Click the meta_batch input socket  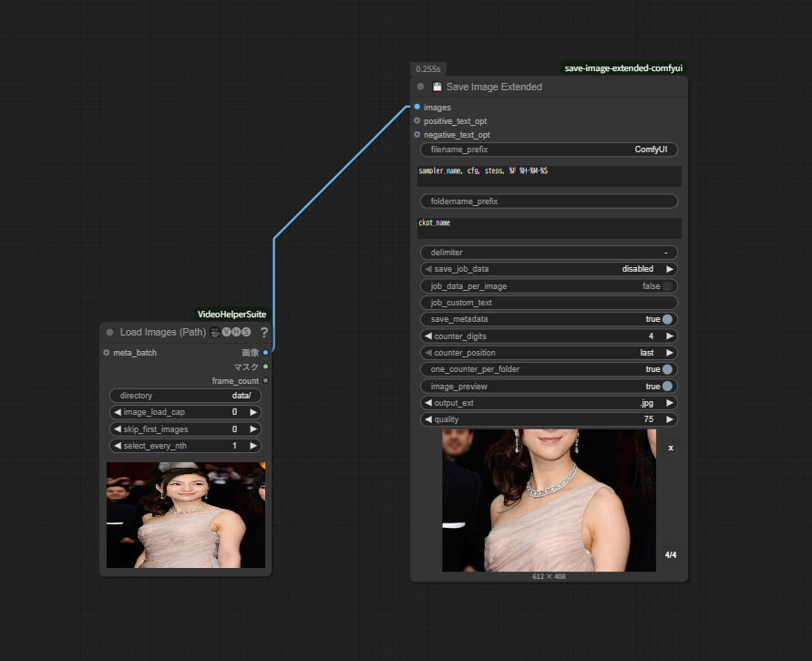107,352
